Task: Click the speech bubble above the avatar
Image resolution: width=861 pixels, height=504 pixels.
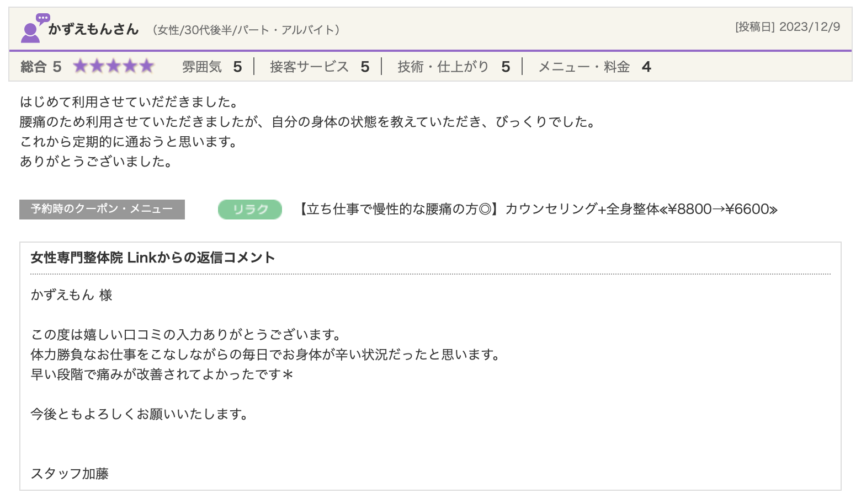Action: pos(43,18)
